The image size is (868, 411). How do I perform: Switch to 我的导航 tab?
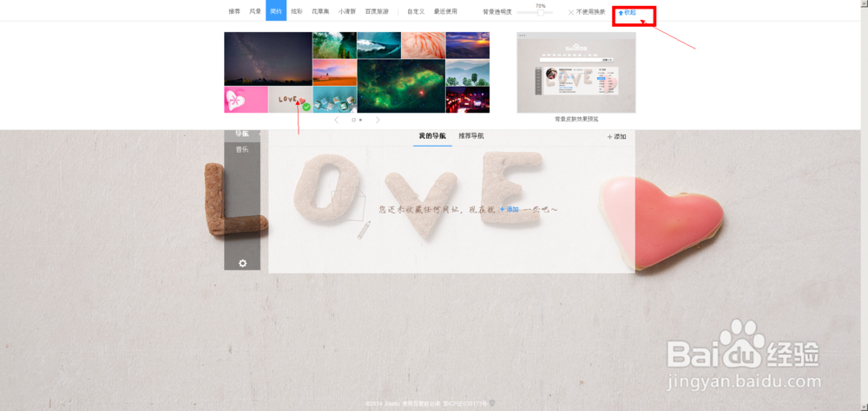(432, 135)
